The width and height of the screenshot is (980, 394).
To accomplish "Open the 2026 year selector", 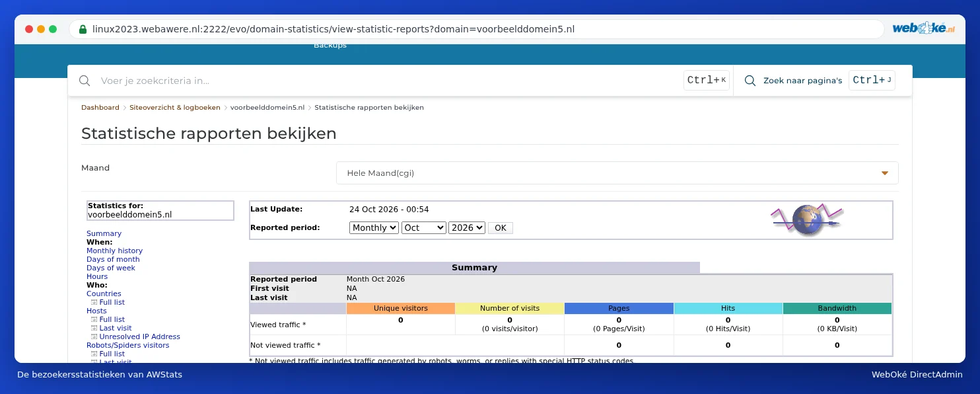I will click(467, 227).
